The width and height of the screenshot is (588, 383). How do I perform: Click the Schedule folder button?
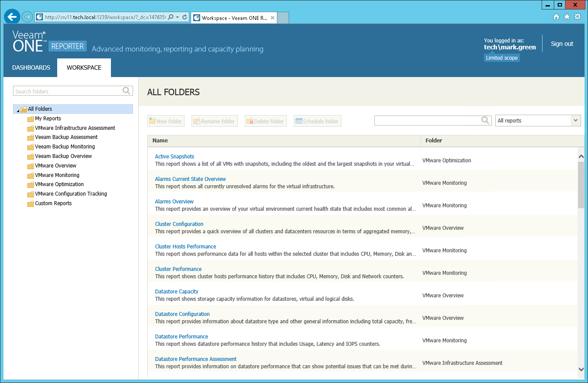coord(318,121)
